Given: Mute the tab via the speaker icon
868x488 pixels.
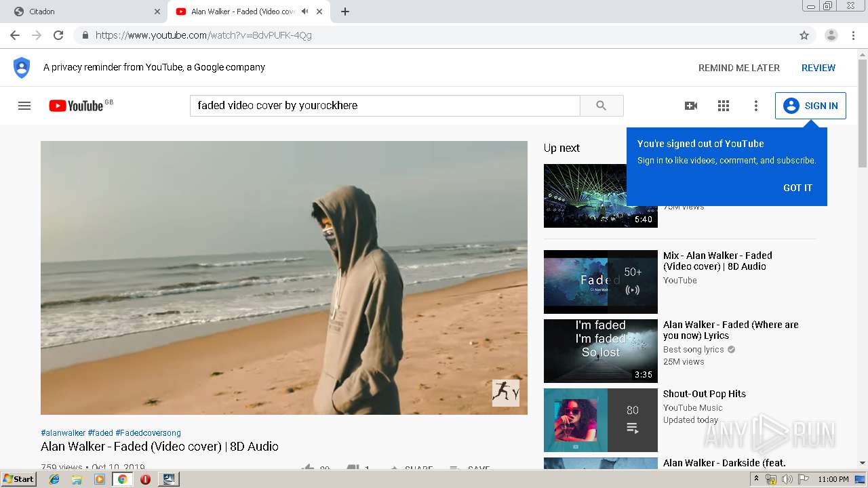Looking at the screenshot, I should tap(304, 12).
